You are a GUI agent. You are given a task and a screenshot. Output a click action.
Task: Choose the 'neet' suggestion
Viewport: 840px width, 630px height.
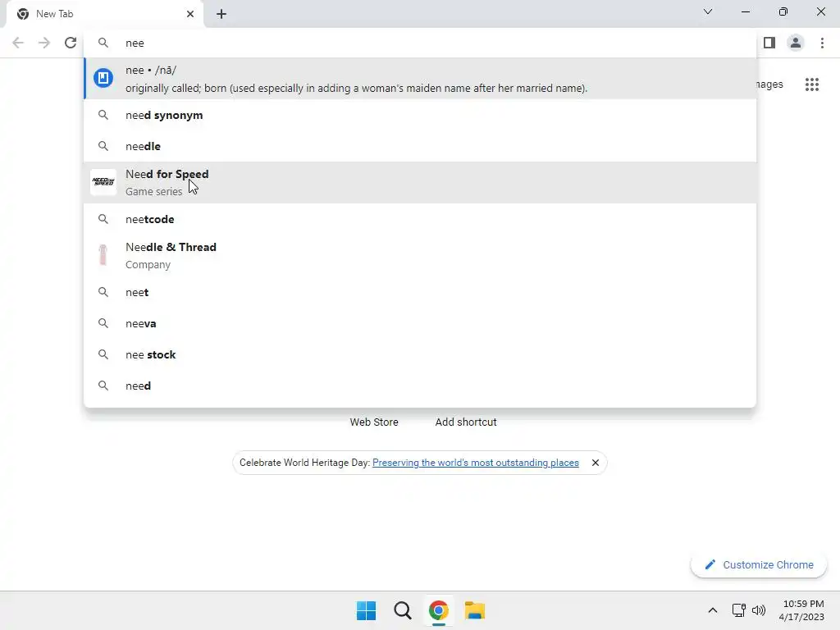420,293
